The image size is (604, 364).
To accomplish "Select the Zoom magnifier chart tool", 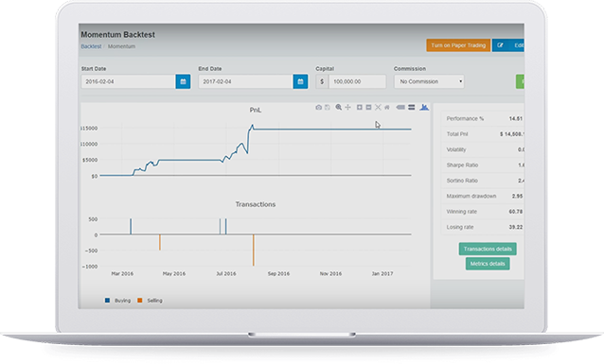I will coord(338,108).
